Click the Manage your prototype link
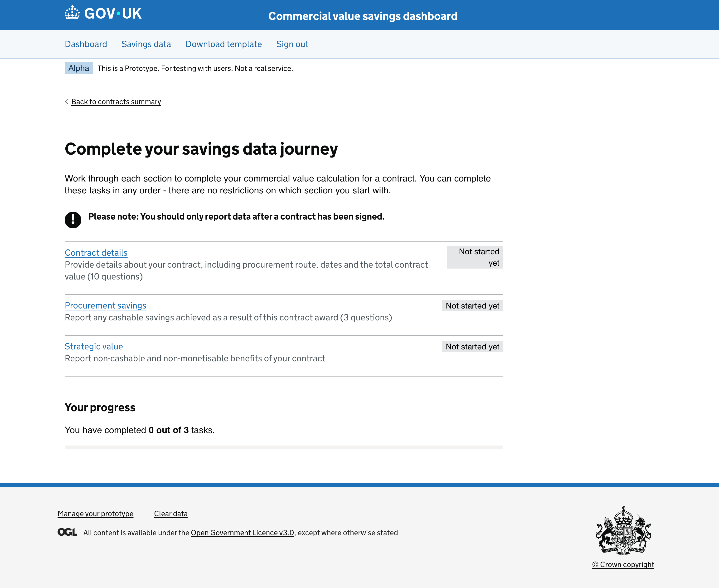719x588 pixels. 95,514
